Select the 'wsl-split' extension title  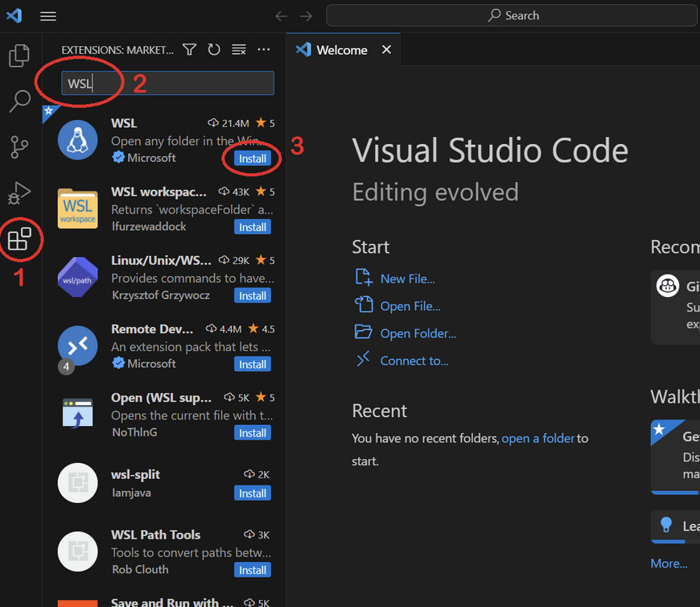[x=135, y=475]
